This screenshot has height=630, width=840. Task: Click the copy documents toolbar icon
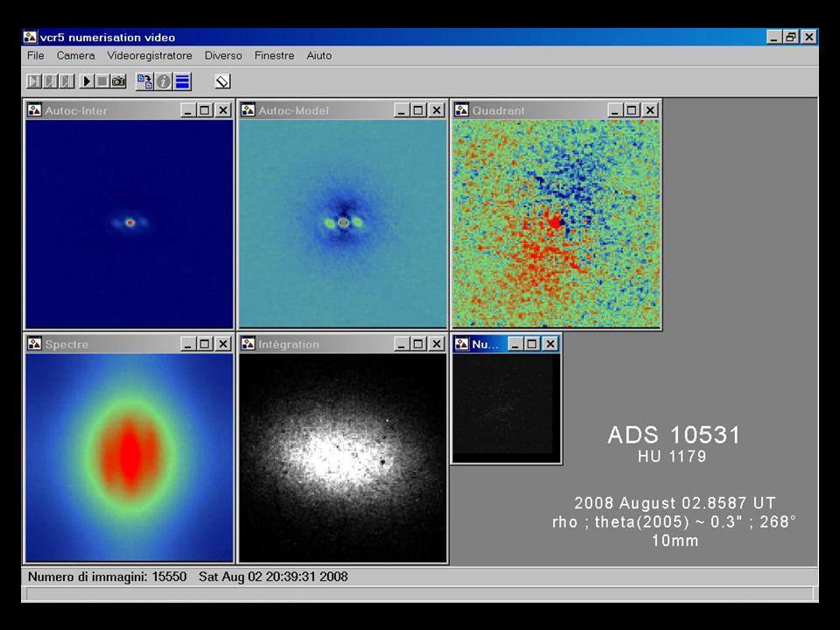tap(144, 81)
